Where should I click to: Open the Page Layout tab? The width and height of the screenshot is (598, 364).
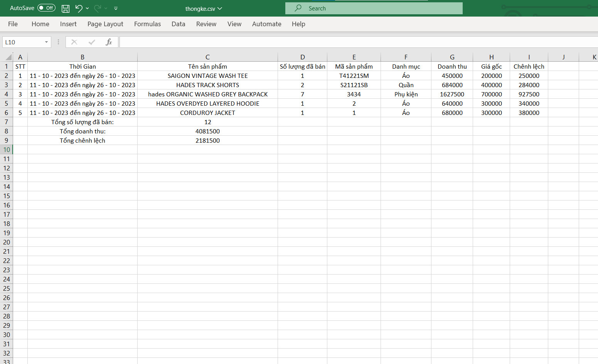105,24
